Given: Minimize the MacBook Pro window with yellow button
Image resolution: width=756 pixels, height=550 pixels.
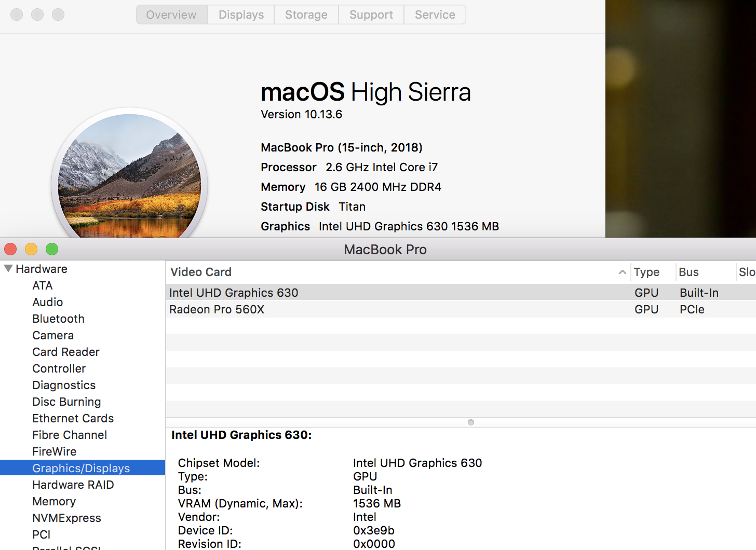Looking at the screenshot, I should pyautogui.click(x=31, y=249).
